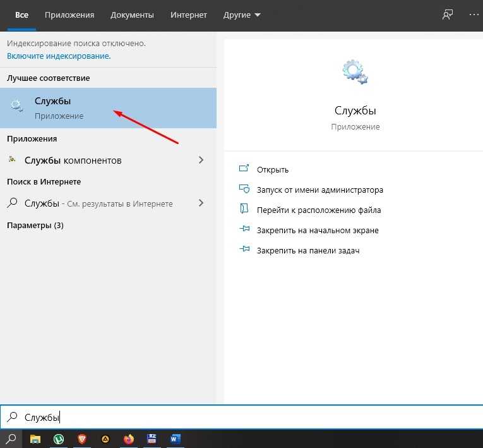Open Microsoft Word from taskbar
This screenshot has width=483, height=448.
[x=176, y=439]
